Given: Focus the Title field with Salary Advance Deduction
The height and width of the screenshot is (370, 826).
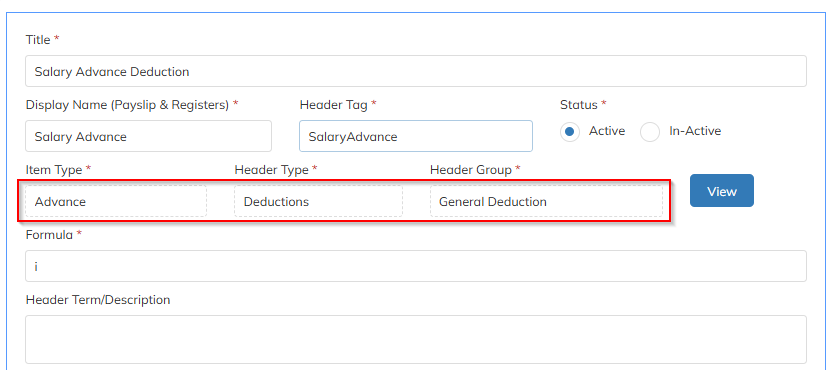Looking at the screenshot, I should [x=416, y=71].
